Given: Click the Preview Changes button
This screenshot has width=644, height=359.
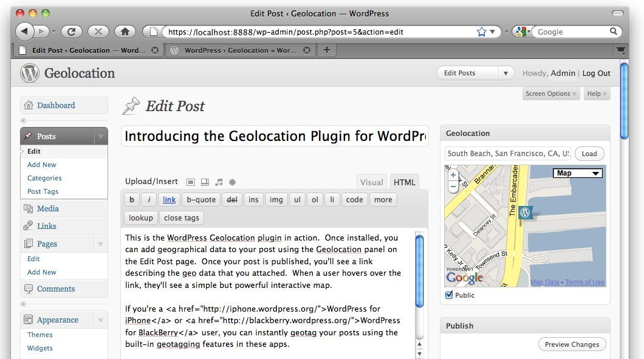Looking at the screenshot, I should pos(572,344).
